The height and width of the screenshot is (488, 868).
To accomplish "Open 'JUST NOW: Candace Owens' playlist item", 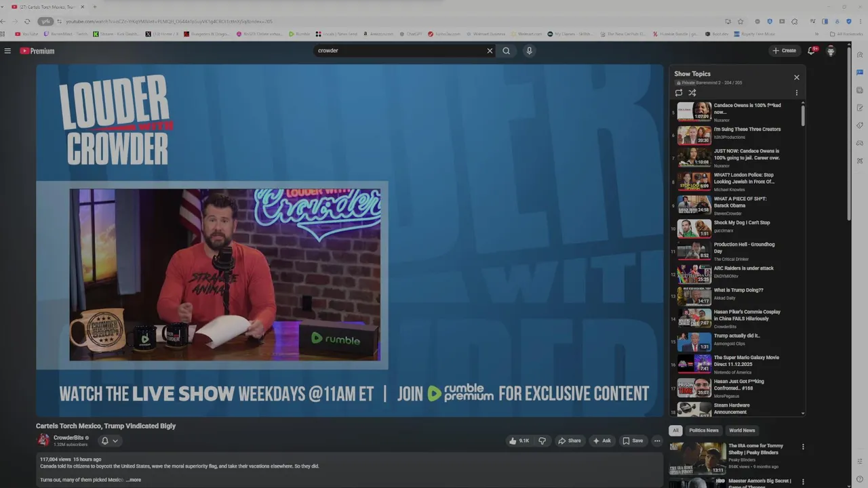I will pos(738,158).
